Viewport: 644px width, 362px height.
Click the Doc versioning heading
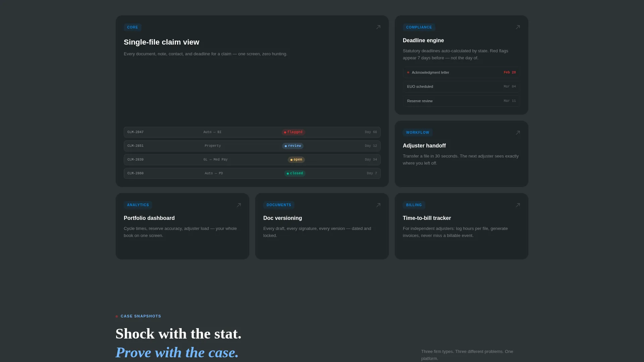pyautogui.click(x=282, y=218)
